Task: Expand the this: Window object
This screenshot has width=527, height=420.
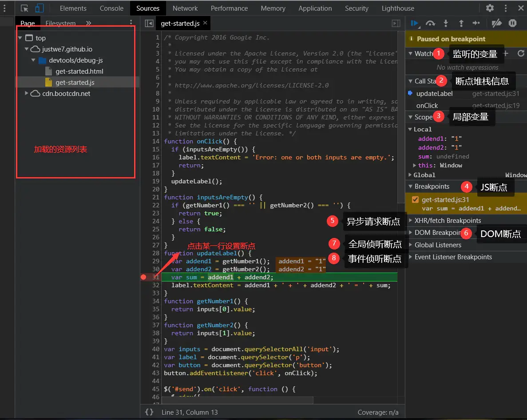Action: coord(415,165)
